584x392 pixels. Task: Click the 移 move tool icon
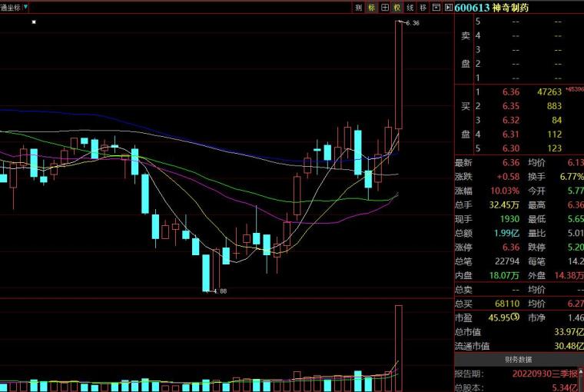click(423, 8)
